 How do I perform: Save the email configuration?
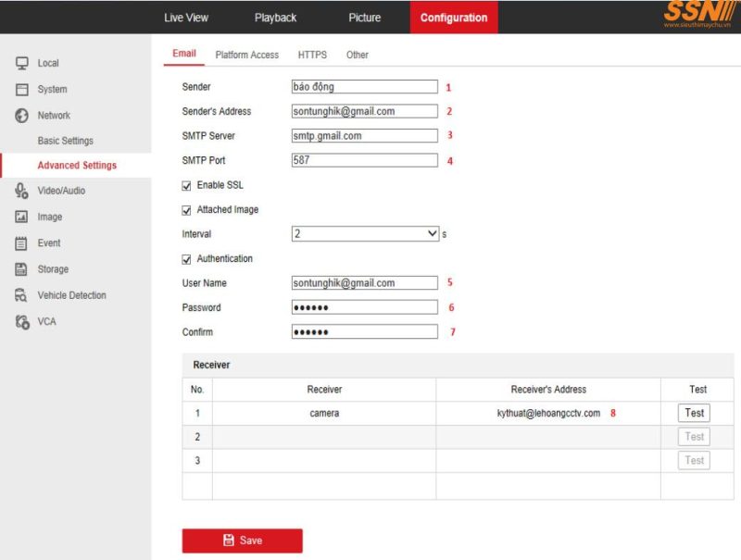pos(243,541)
